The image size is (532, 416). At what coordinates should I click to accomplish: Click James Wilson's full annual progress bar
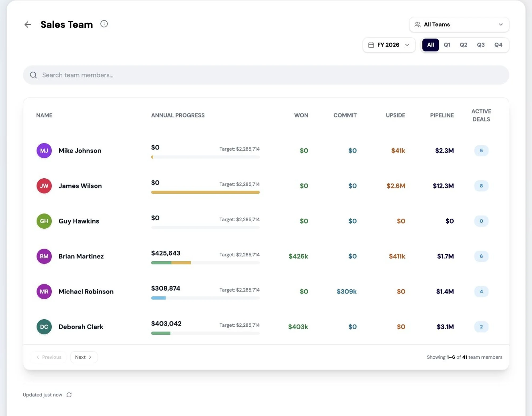(x=205, y=192)
